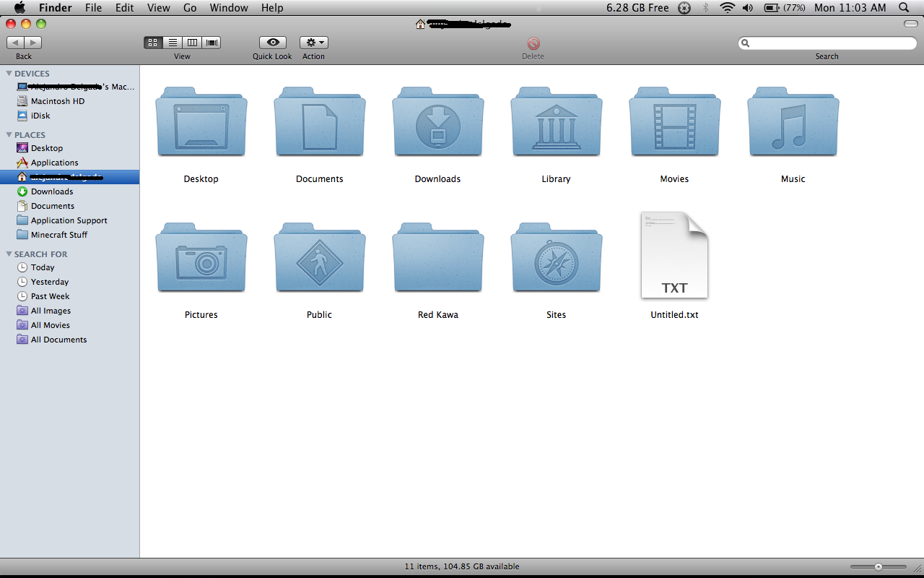
Task: Open the Help menu
Action: pos(272,7)
